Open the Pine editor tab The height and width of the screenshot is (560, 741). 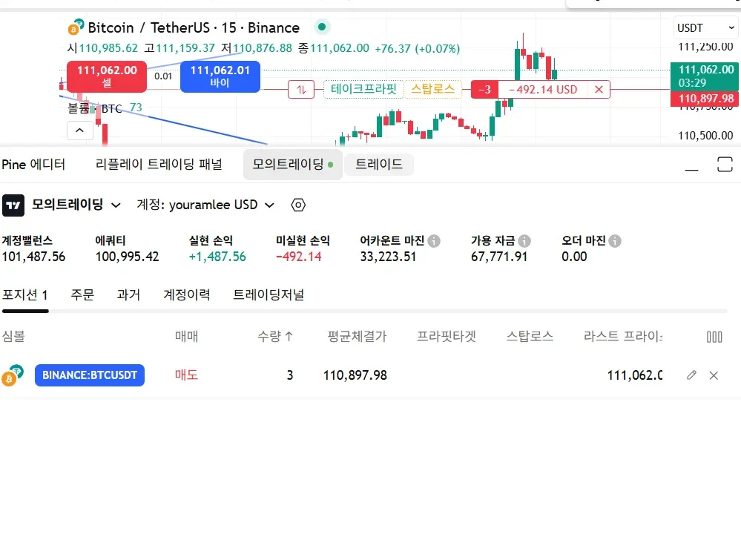coord(33,165)
